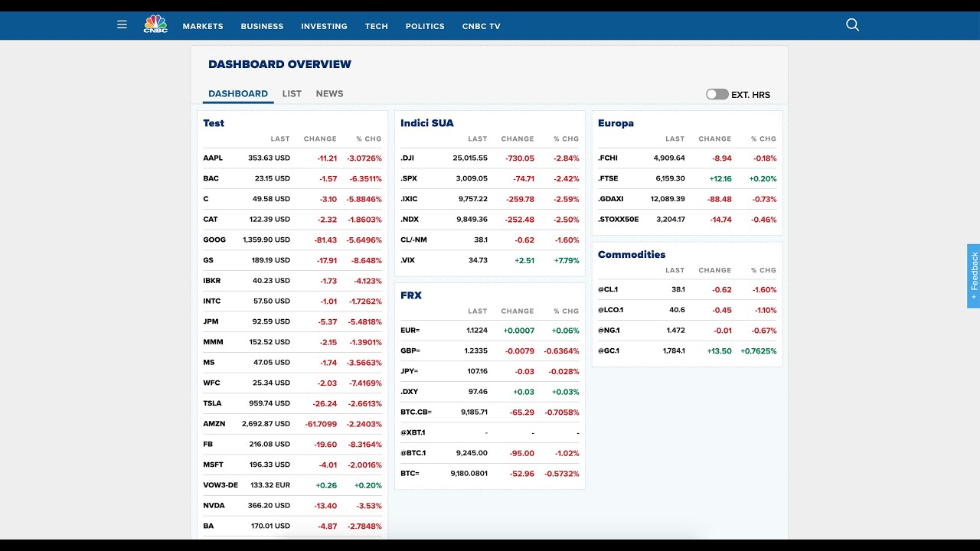Switch to the List tab
The image size is (980, 551).
point(292,93)
